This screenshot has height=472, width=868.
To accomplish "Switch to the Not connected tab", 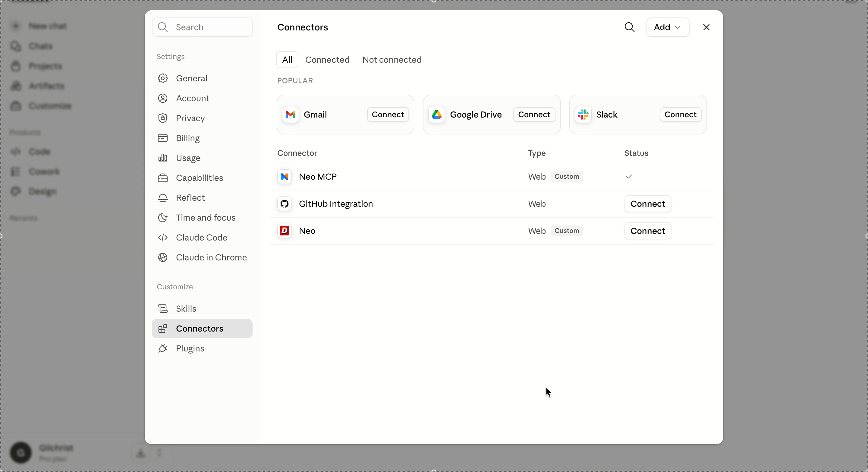I will [392, 60].
